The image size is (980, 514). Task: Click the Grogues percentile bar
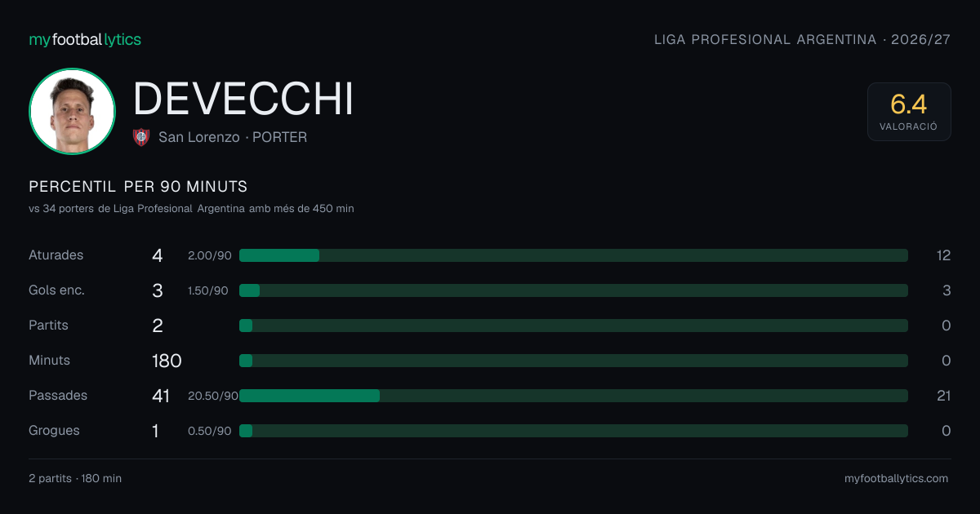click(x=573, y=431)
